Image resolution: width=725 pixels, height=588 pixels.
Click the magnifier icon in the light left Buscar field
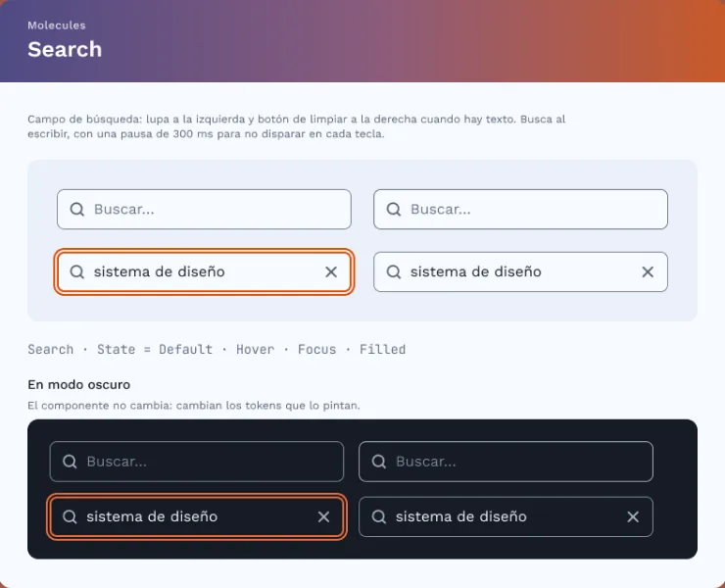[76, 209]
